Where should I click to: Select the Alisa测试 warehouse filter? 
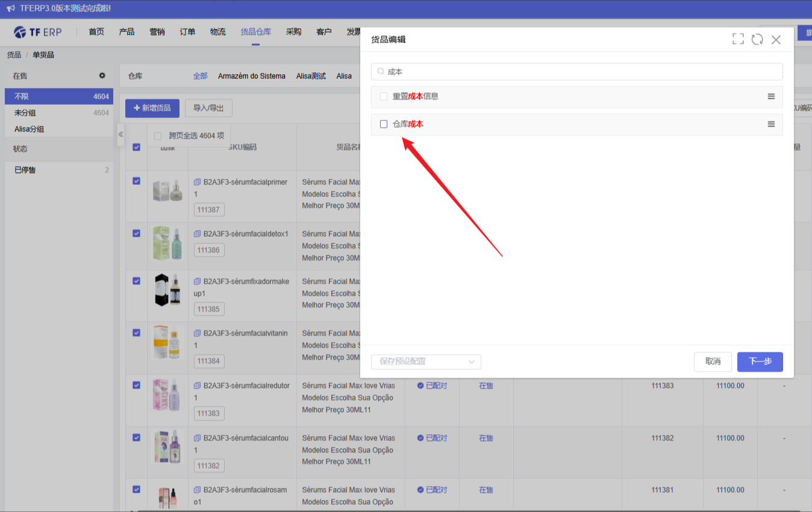(x=311, y=76)
